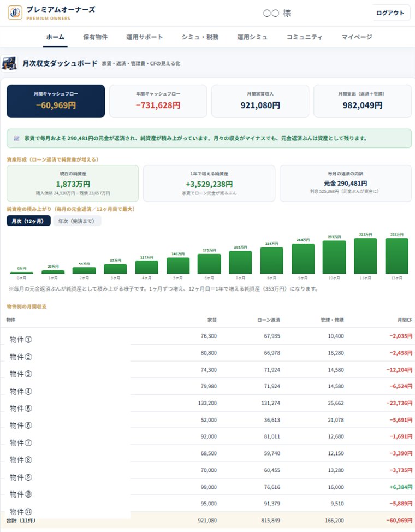
Task: Click the 物件⑥ row label
Action: pos(21,425)
